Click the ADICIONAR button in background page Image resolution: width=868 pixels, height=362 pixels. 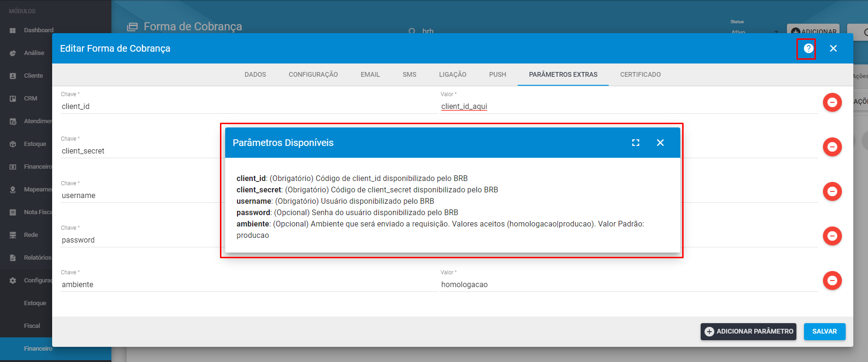coord(813,29)
